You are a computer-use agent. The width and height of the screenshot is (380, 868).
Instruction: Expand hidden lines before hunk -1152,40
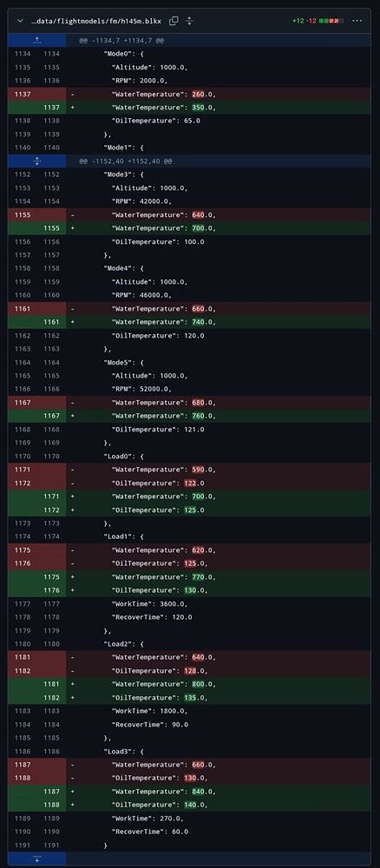pos(37,161)
